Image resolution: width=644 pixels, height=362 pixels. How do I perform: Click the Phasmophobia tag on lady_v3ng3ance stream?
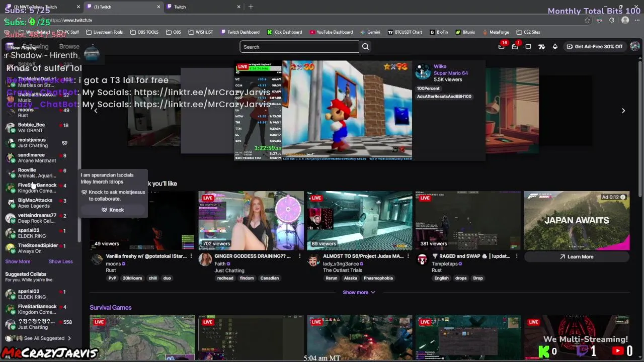point(378,278)
